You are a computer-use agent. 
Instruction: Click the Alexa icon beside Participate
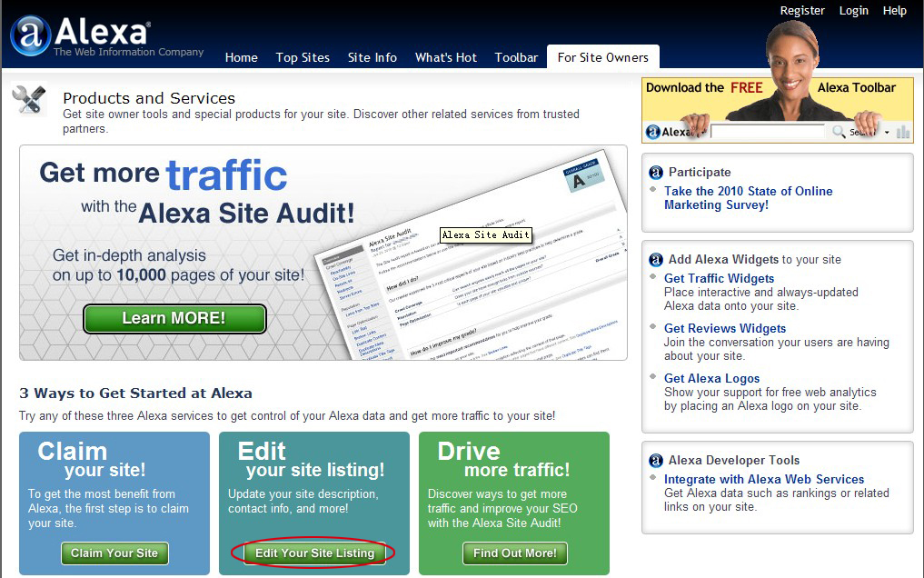point(656,172)
